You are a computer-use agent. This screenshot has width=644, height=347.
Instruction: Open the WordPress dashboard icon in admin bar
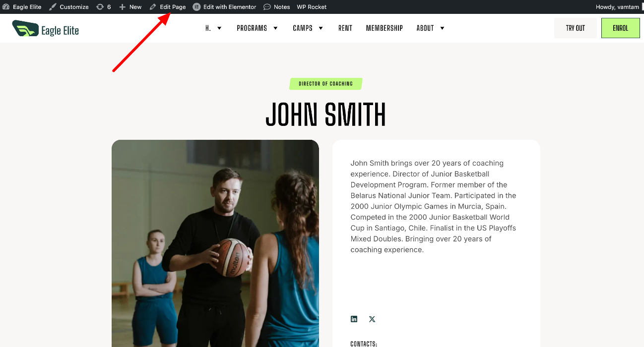pyautogui.click(x=6, y=7)
